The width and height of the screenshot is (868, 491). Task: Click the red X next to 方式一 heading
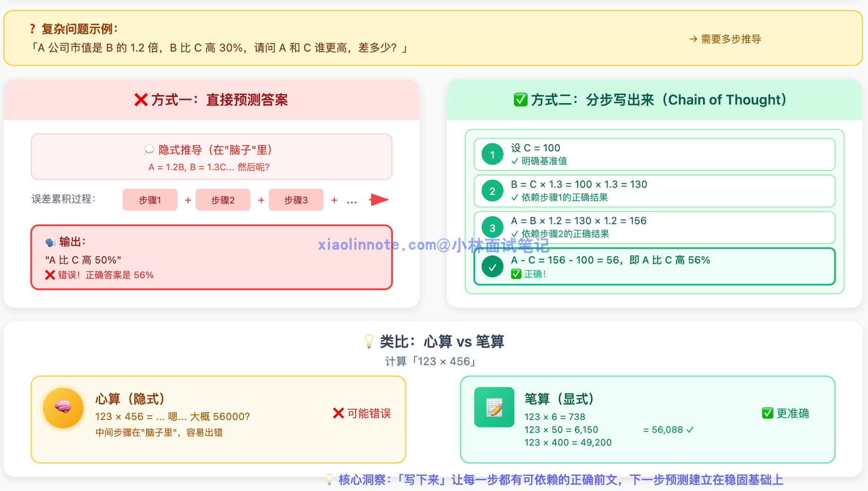tap(141, 100)
